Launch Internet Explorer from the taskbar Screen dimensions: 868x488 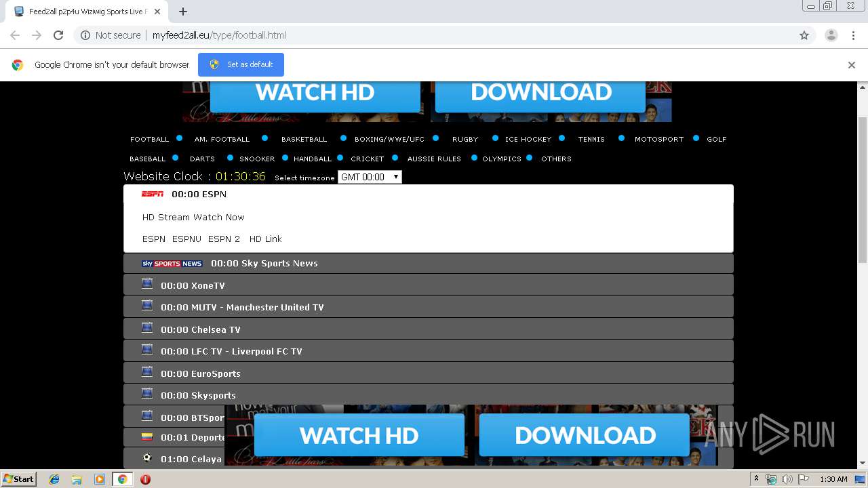pos(54,479)
